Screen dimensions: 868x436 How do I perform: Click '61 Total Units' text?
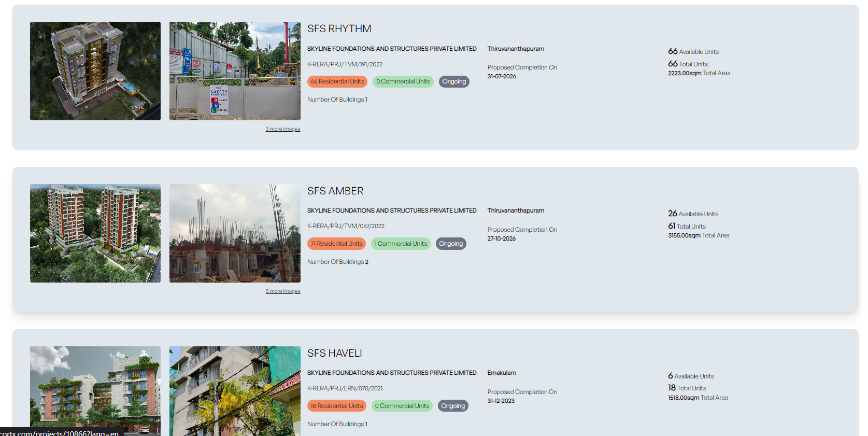point(687,226)
